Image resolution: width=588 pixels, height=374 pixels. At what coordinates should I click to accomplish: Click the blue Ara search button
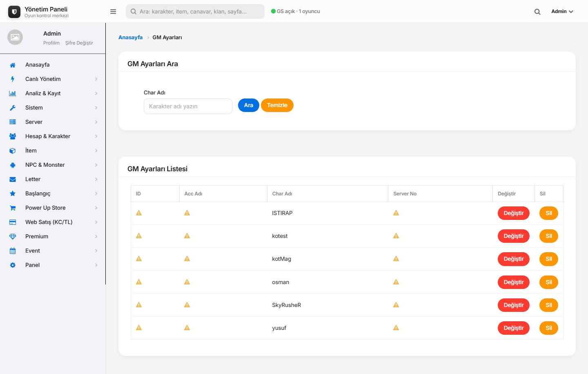click(x=249, y=105)
